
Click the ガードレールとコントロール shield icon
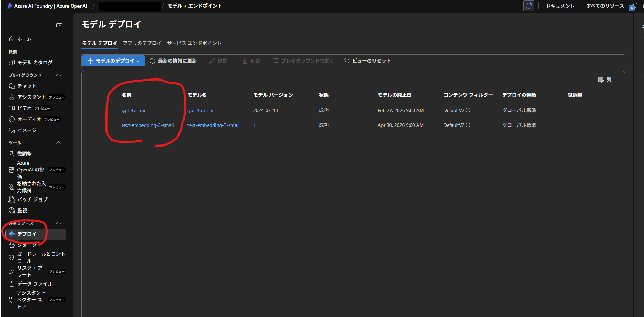click(x=11, y=258)
